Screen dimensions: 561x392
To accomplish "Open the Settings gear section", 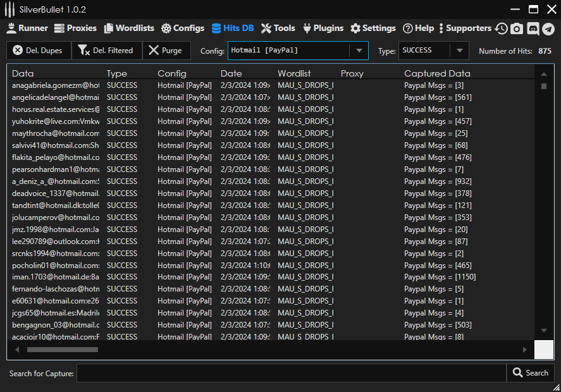I will [373, 28].
